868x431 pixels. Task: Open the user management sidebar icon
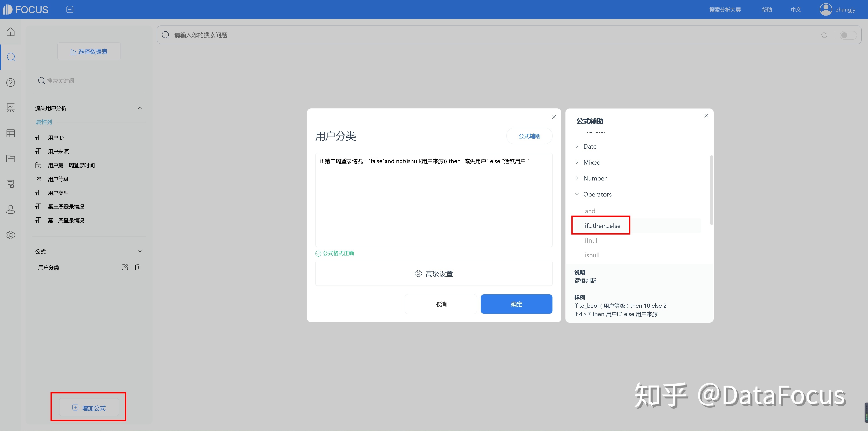tap(11, 209)
